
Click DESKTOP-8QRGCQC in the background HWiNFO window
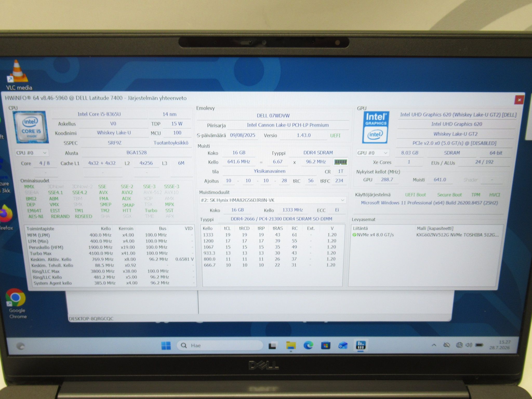point(91,319)
